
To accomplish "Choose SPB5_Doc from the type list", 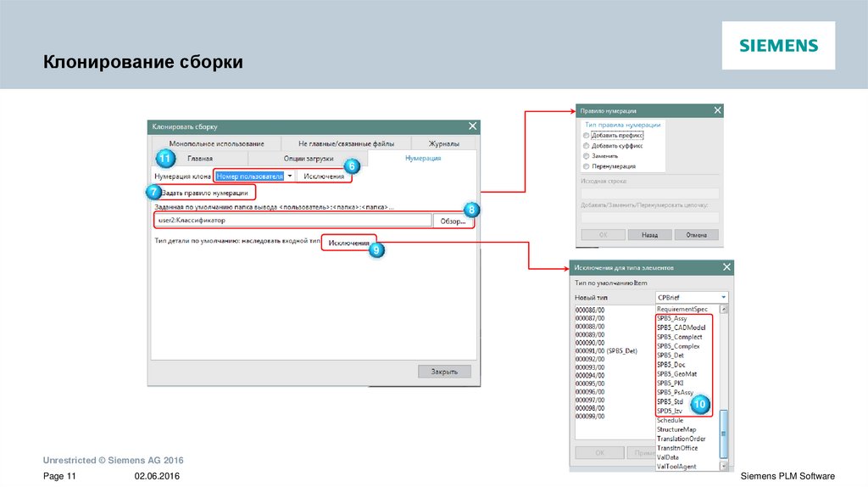I will [x=671, y=365].
